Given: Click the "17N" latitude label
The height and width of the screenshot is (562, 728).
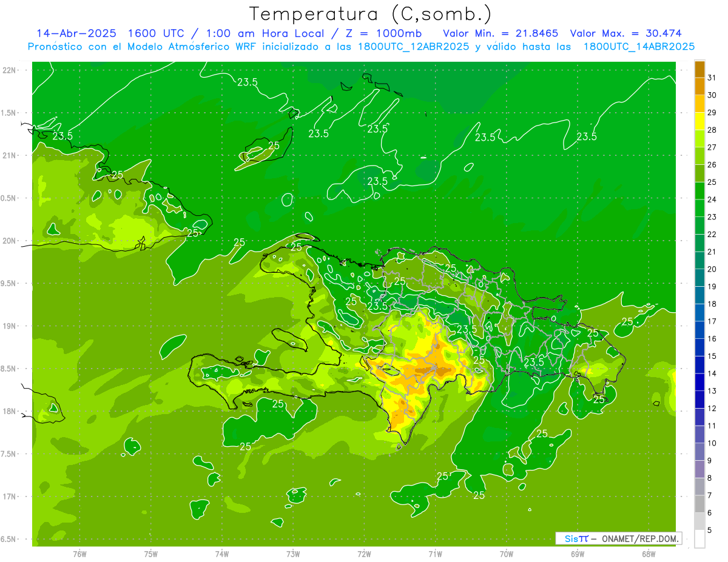Looking at the screenshot, I should [10, 497].
